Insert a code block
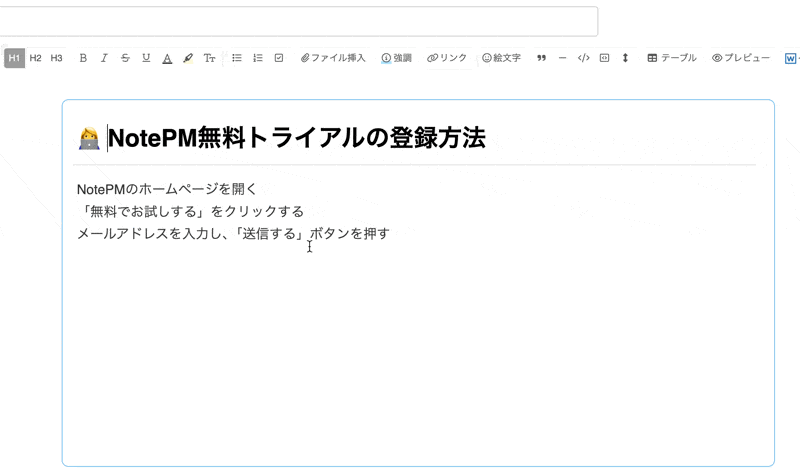The width and height of the screenshot is (800, 469). tap(584, 58)
